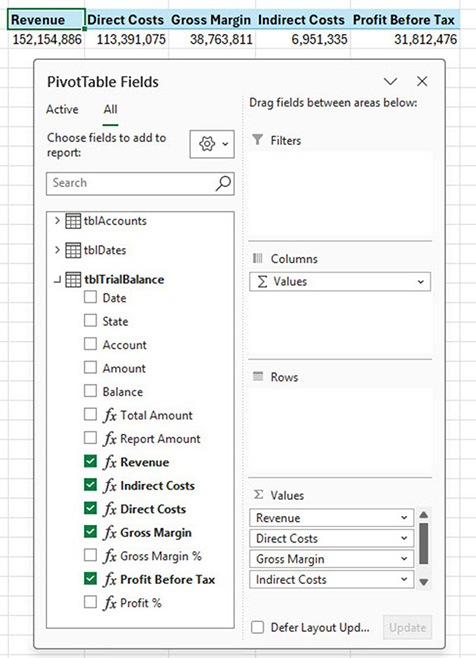Select the Gross Margin header cell
Viewport: 476px width, 658px height.
coord(212,20)
